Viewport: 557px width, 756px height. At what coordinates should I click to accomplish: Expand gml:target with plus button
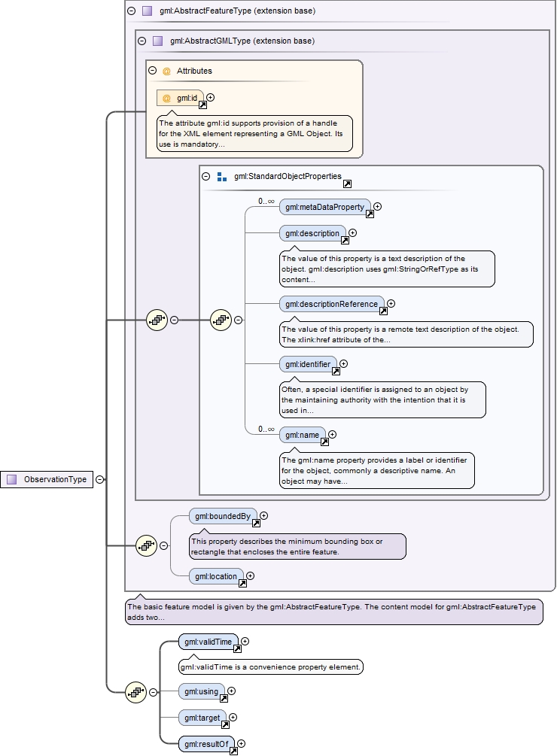(x=233, y=718)
